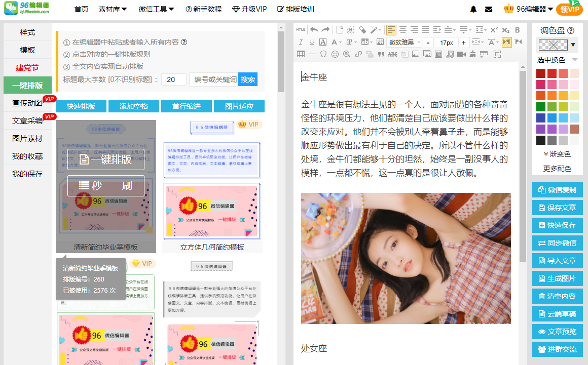Insert an emoji from the toolbar
The image size is (588, 365).
335,54
